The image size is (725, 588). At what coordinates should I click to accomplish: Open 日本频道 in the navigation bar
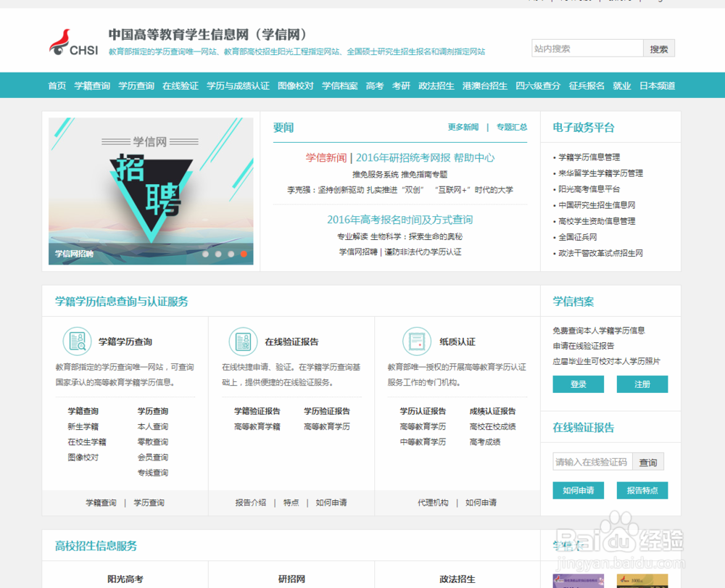click(657, 86)
